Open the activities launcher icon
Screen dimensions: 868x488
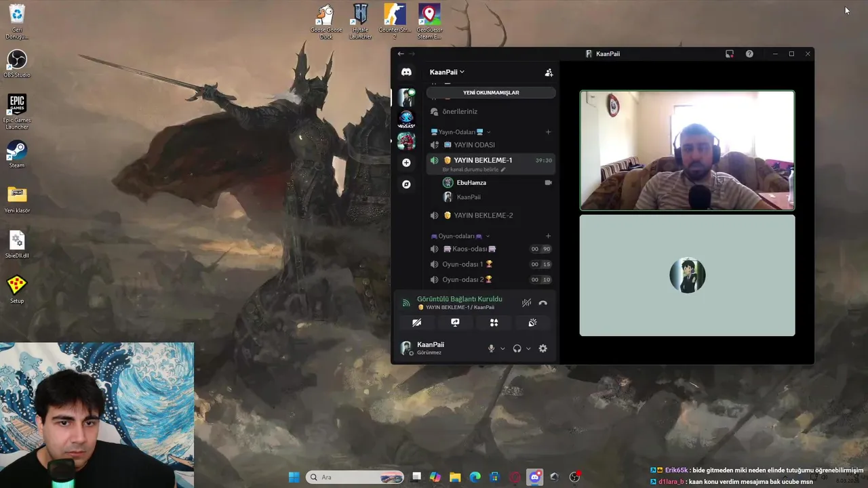click(x=494, y=323)
